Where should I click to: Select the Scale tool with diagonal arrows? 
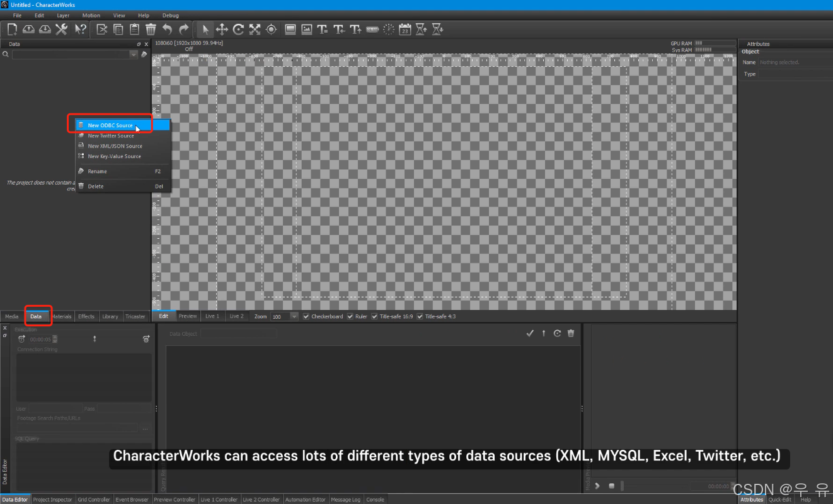pos(255,29)
